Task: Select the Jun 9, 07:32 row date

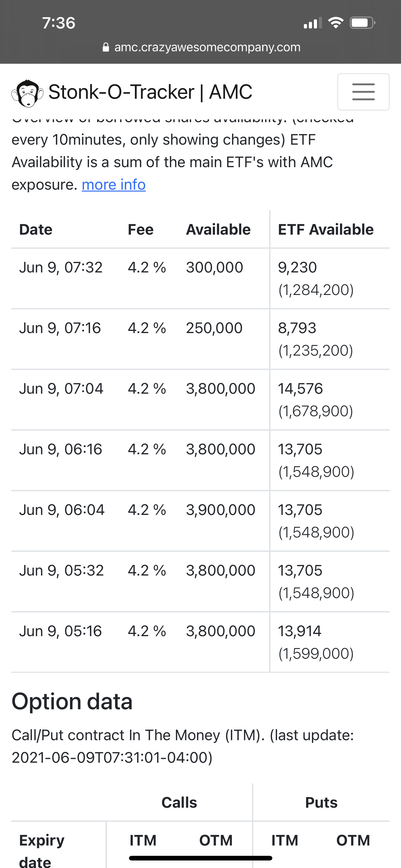Action: click(61, 267)
